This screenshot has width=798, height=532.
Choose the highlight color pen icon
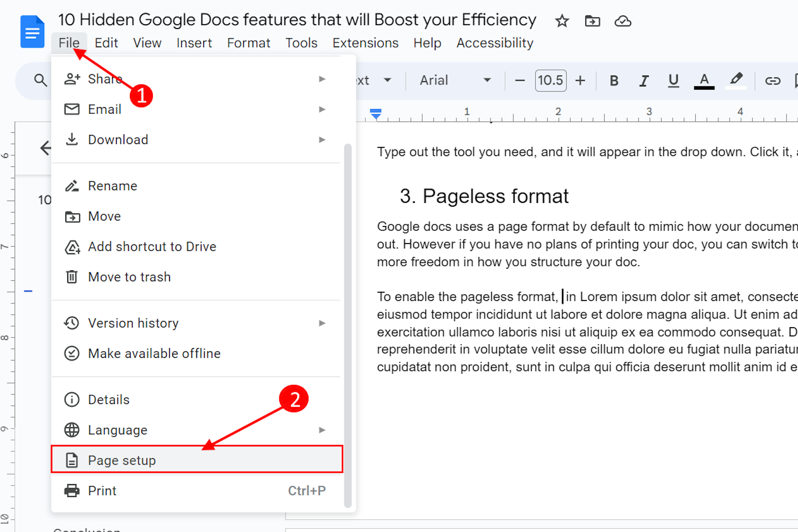[x=736, y=80]
